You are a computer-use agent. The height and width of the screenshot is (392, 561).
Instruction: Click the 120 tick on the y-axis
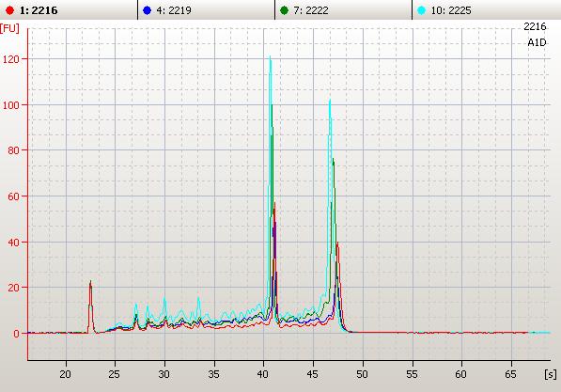tap(10, 59)
